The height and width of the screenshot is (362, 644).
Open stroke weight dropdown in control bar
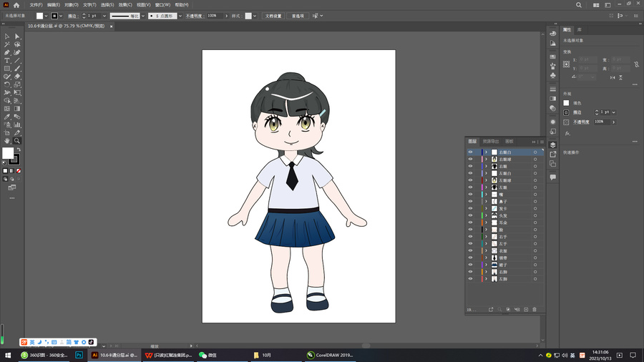(104, 16)
